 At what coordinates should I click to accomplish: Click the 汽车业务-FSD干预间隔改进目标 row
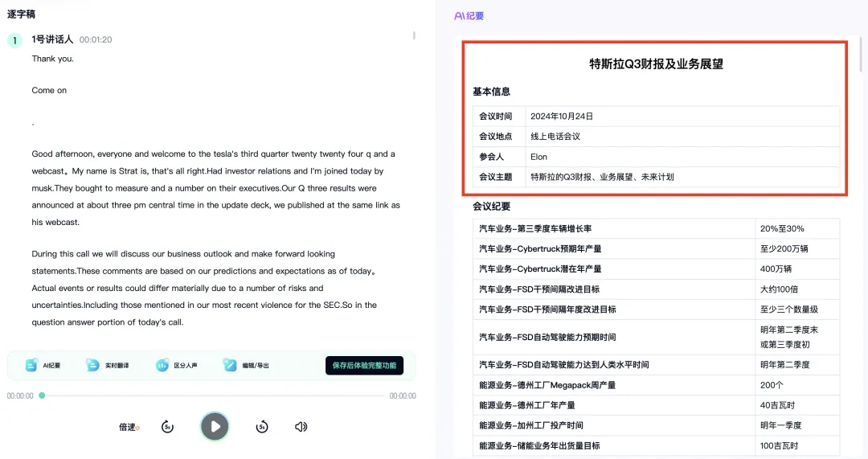point(656,289)
